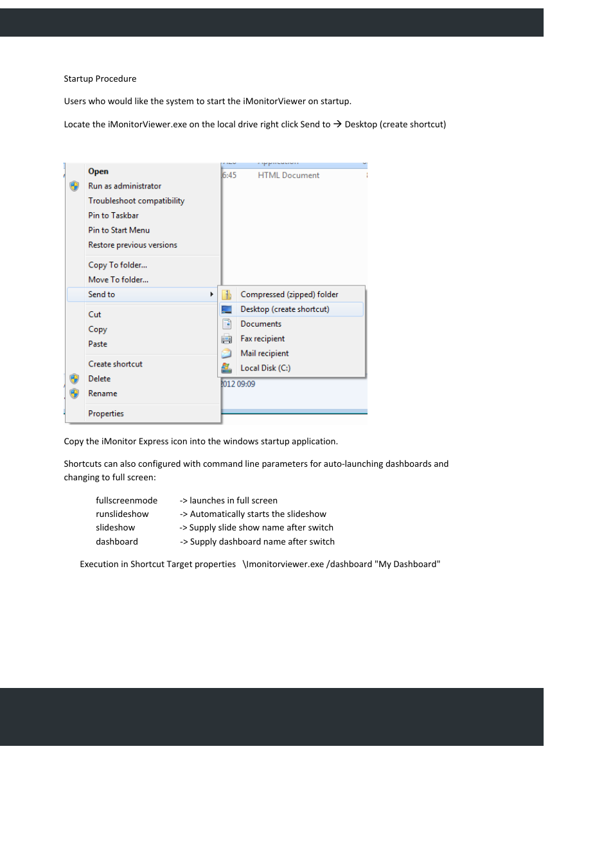This screenshot has height=868, width=613.
Task: Click the shield icon beside Run as administrator
Action: point(75,186)
